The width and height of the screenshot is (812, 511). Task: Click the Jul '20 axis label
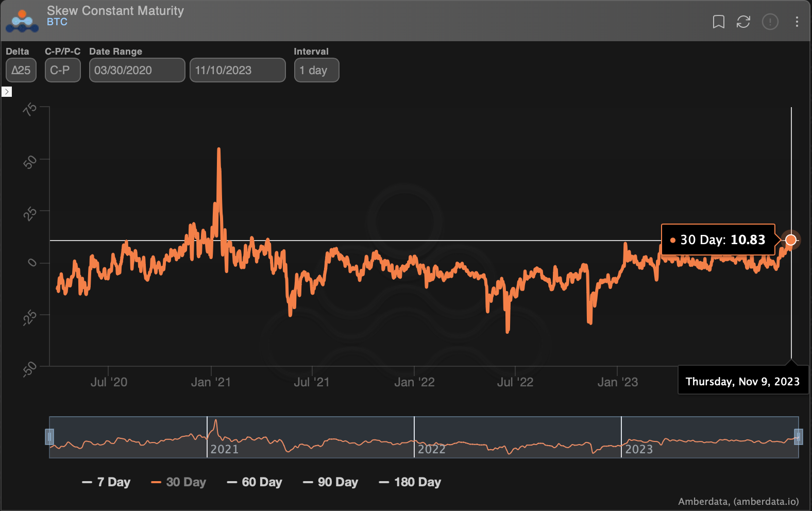109,382
